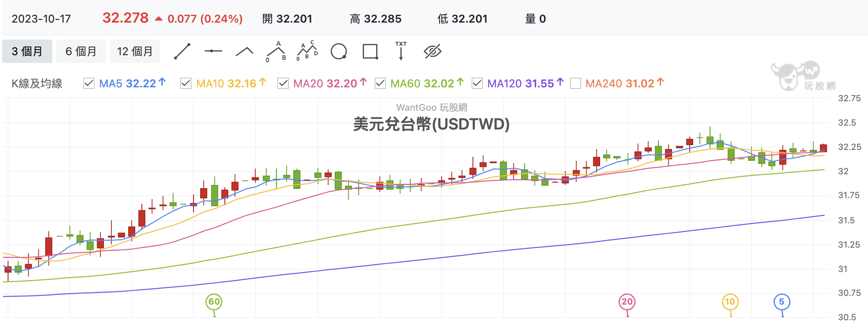The height and width of the screenshot is (325, 868).
Task: Pick the A-B-C-D pattern drawing tool
Action: (x=307, y=51)
